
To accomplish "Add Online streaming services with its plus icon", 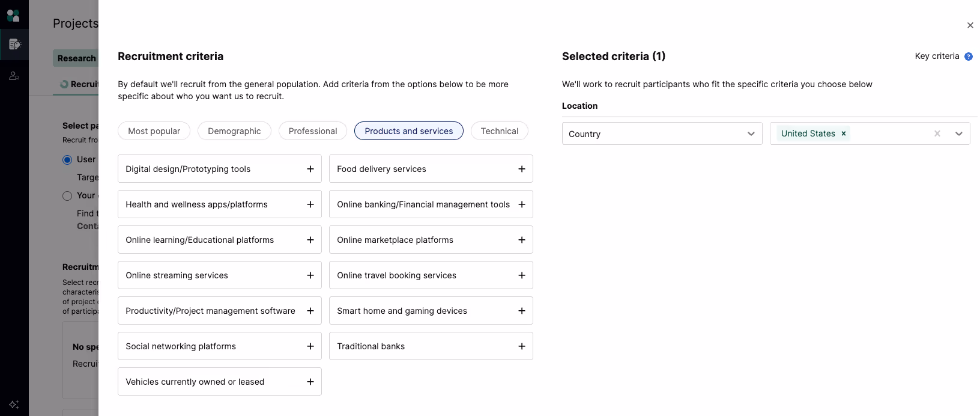I will 310,275.
